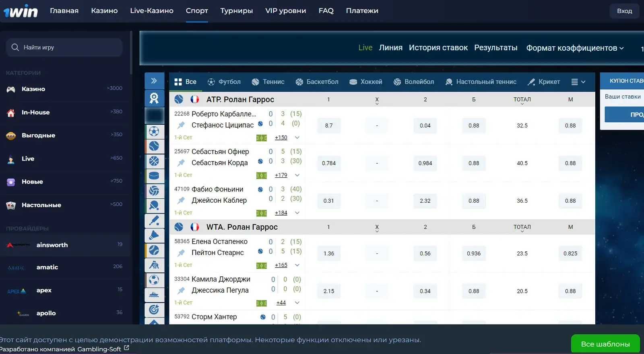The height and width of the screenshot is (354, 644).
Task: Click the Найти игру search field
Action: pyautogui.click(x=64, y=47)
